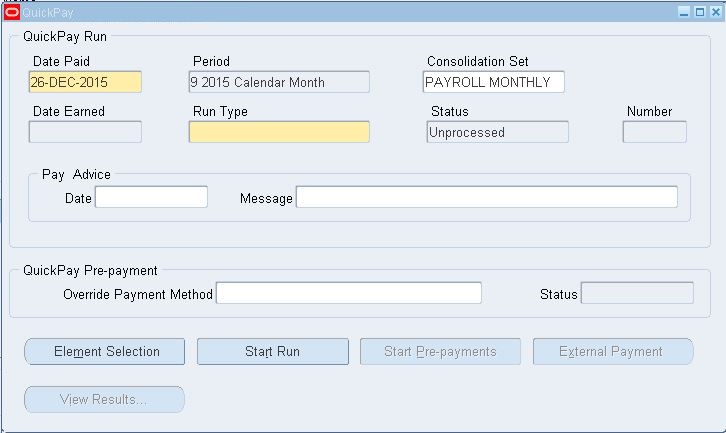Click the QuickPay title text

coord(48,13)
